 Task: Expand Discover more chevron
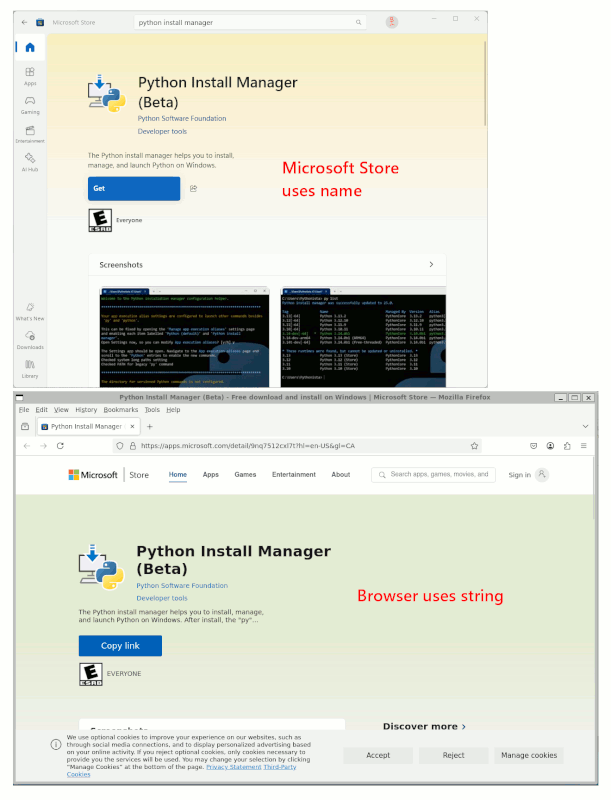click(x=464, y=727)
